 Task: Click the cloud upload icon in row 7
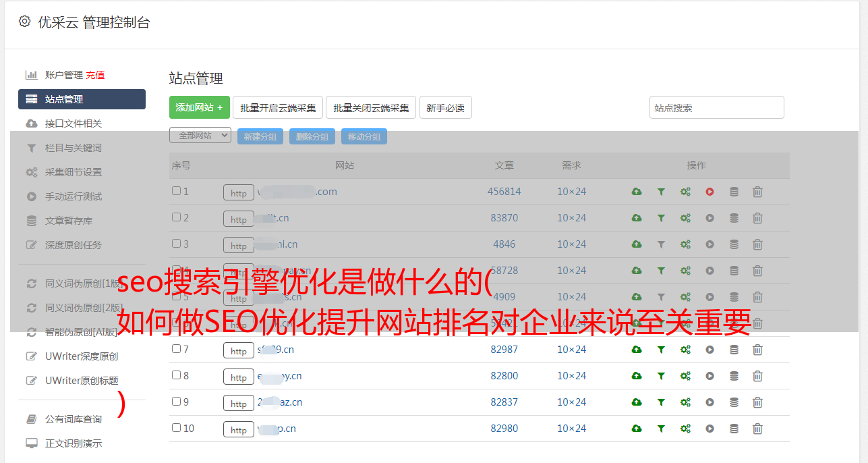pyautogui.click(x=636, y=350)
